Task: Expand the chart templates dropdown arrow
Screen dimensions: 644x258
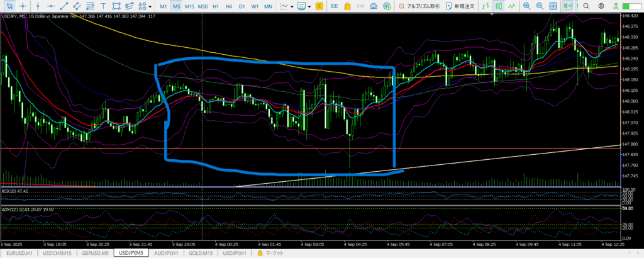Action: [310, 6]
